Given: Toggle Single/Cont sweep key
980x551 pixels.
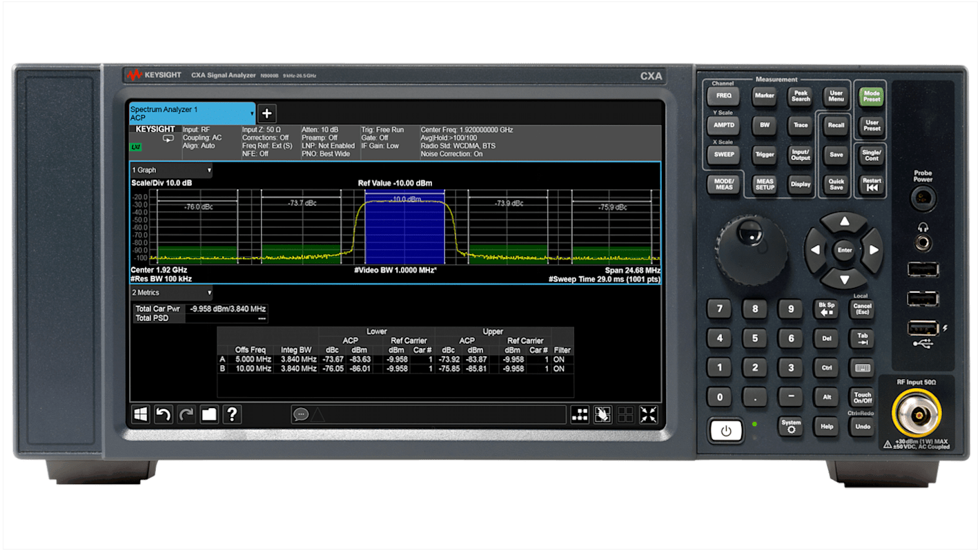Looking at the screenshot, I should pos(872,155).
